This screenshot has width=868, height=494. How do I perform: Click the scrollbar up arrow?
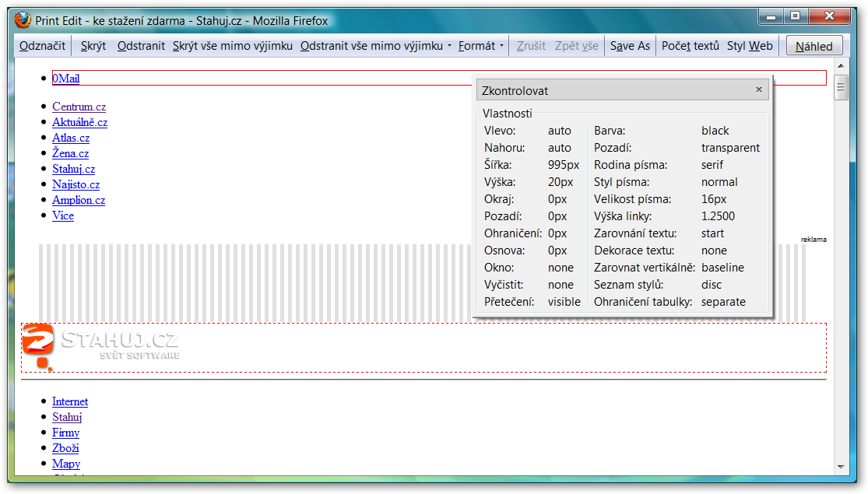pyautogui.click(x=841, y=66)
